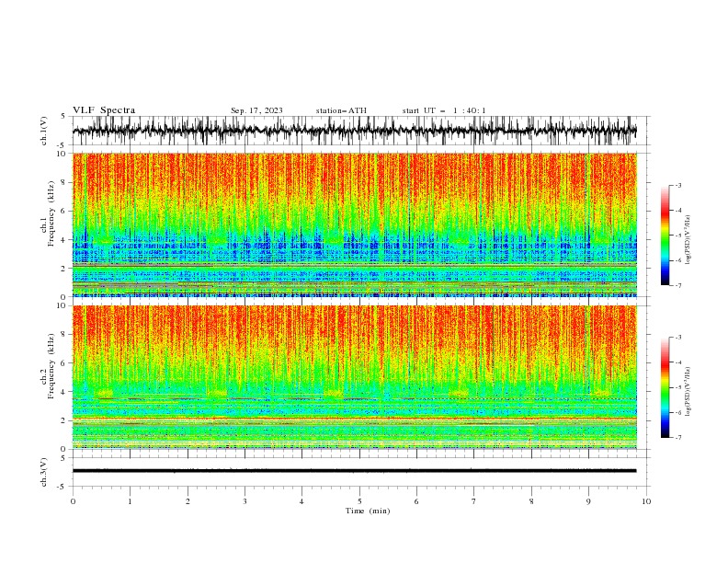The height and width of the screenshot is (563, 728).
Task: Click the "-7" value on ch.2 colorbar
Action: pos(677,438)
